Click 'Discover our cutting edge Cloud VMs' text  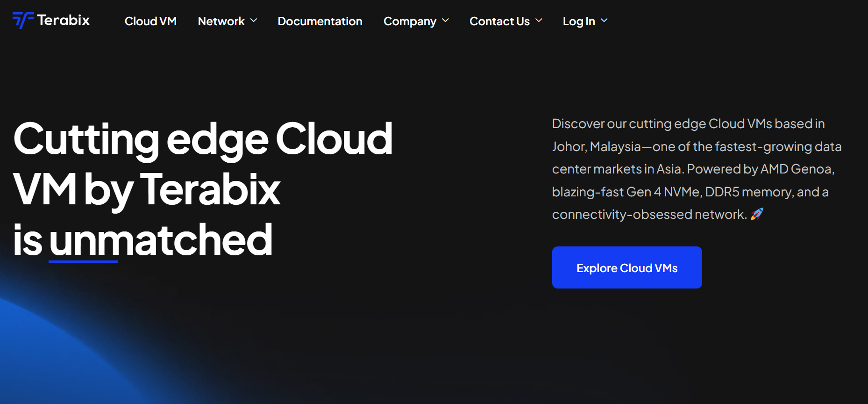pyautogui.click(x=662, y=123)
